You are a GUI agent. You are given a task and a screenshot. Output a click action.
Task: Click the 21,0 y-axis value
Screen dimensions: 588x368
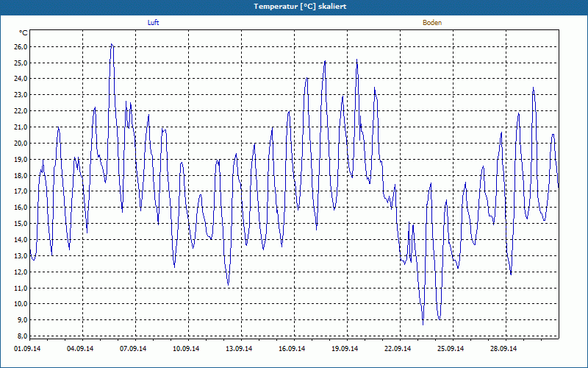point(21,127)
